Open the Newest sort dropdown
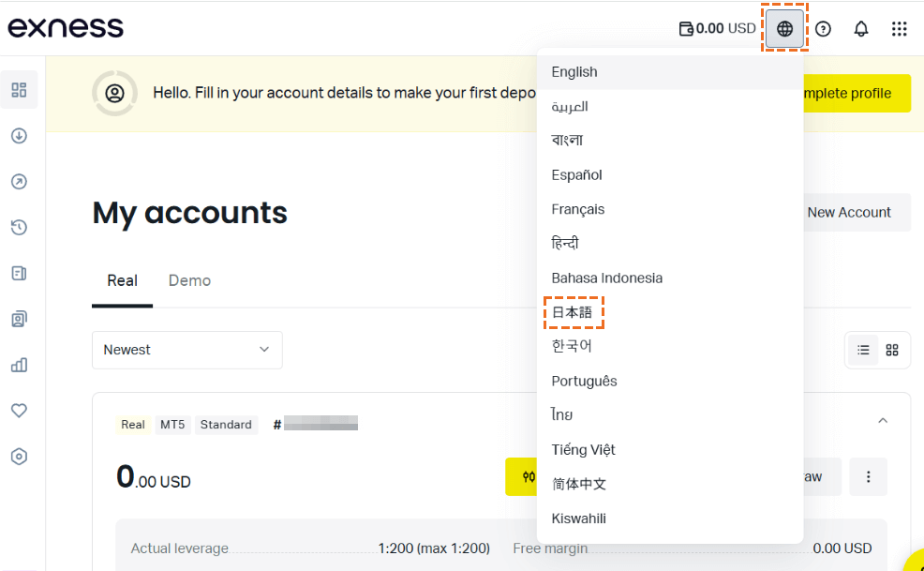 tap(186, 350)
